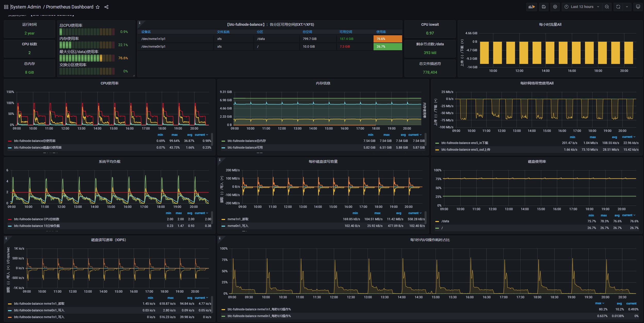This screenshot has height=323, width=644.
Task: Sort disk usage legend by current
Action: [x=629, y=215]
